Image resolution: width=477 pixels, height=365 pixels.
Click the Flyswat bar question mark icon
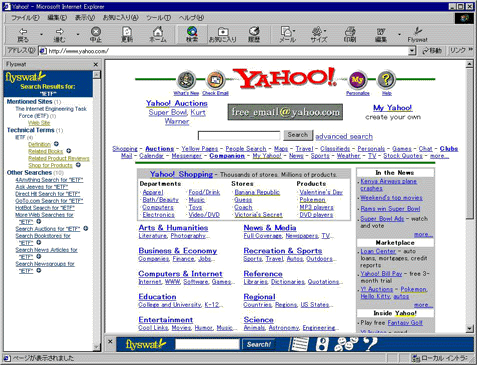pos(370,344)
